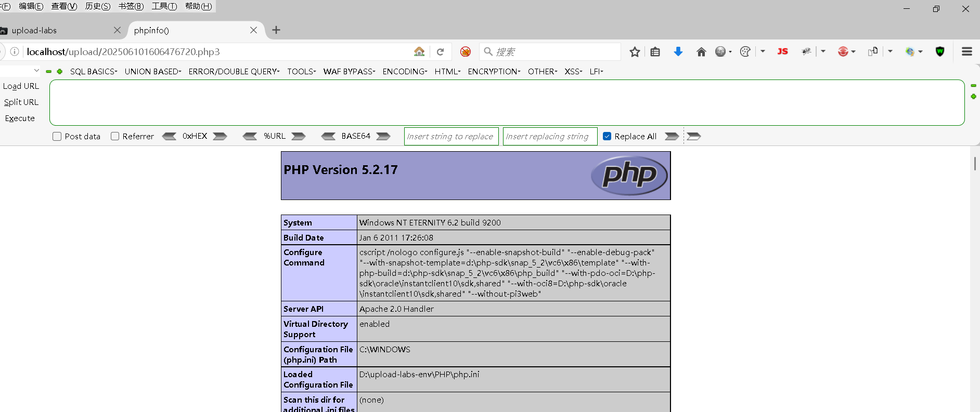Close the upload-labs tab
The width and height of the screenshot is (980, 412).
117,30
